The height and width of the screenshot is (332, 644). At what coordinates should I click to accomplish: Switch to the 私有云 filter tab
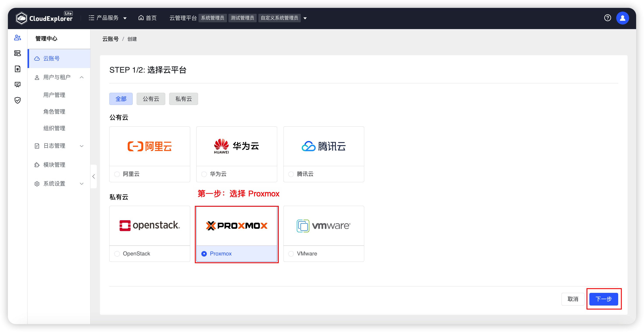(183, 99)
